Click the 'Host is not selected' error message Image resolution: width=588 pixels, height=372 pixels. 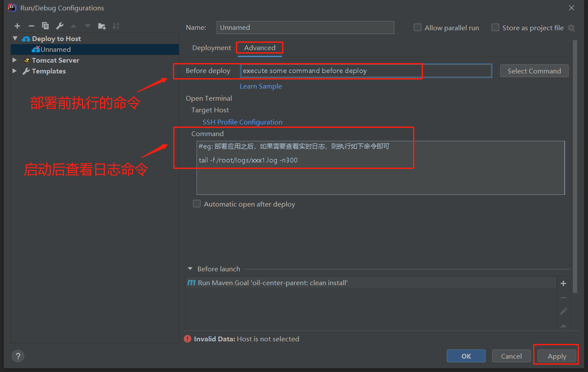268,339
